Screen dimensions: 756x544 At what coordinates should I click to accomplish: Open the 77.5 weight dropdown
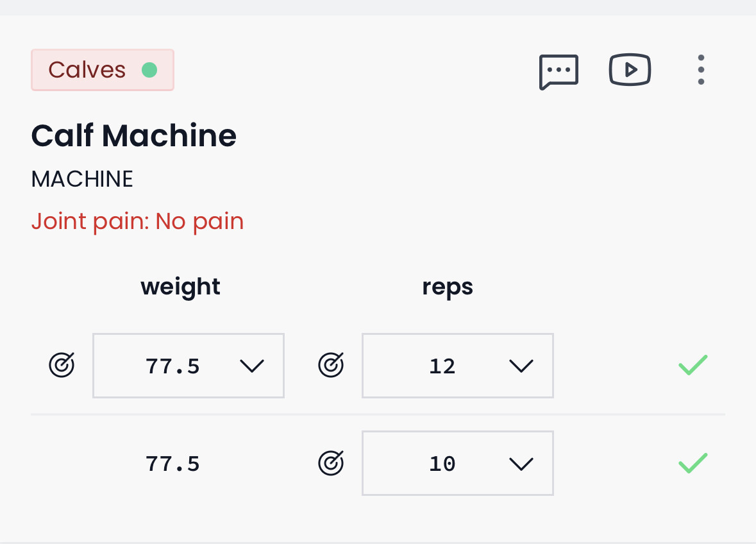188,366
